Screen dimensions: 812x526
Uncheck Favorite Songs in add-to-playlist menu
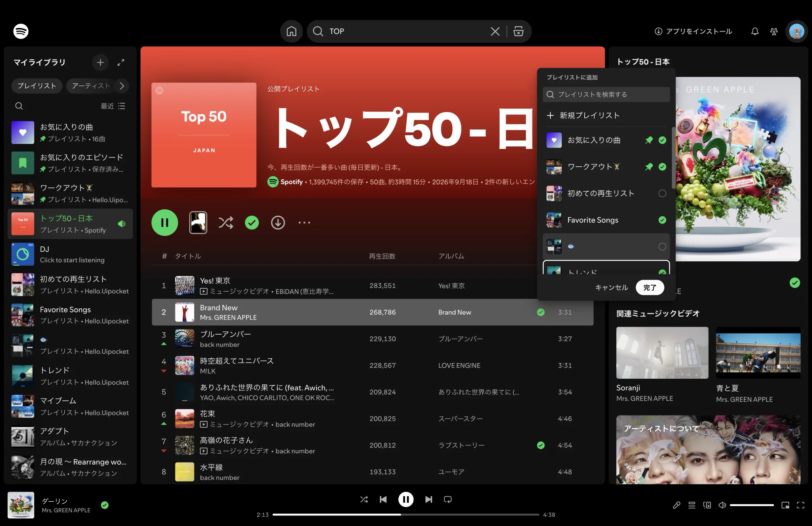point(662,220)
